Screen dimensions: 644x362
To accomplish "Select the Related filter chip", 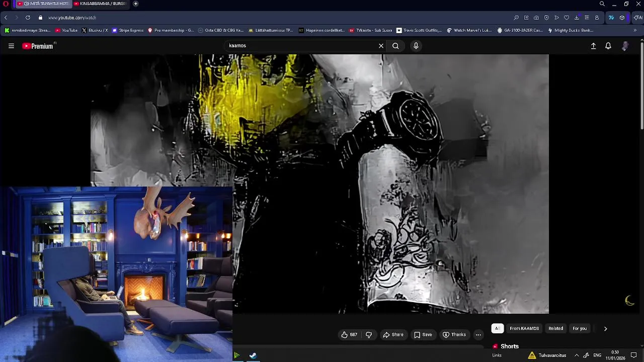I will coord(555,328).
